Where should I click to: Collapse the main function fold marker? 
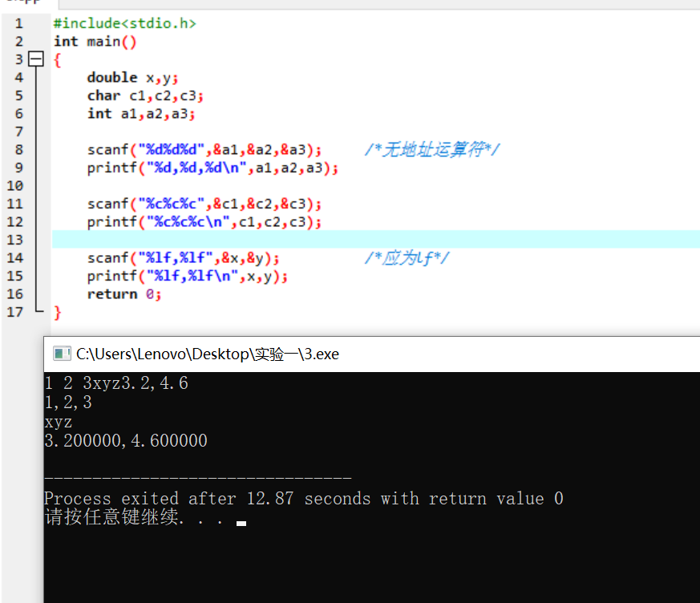36,59
